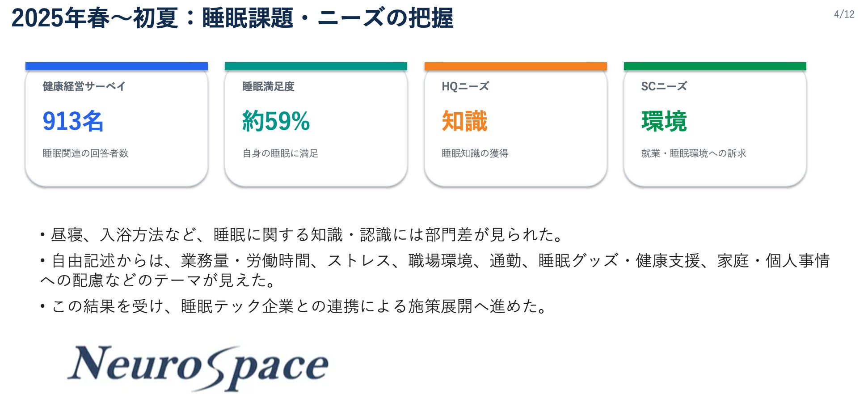Screen dimensions: 868x416
Task: Click the green color bar atop SCニーズ card
Action: point(715,66)
